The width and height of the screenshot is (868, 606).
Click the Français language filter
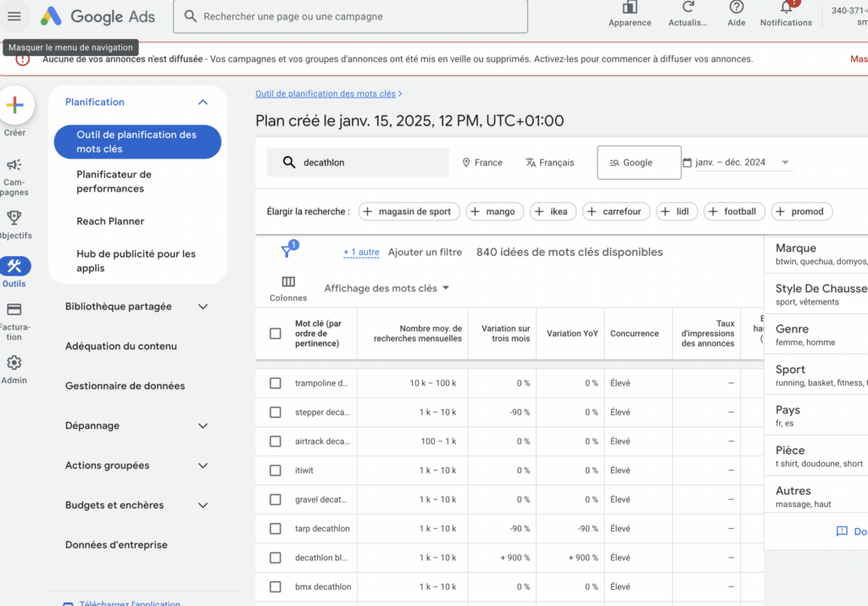549,163
